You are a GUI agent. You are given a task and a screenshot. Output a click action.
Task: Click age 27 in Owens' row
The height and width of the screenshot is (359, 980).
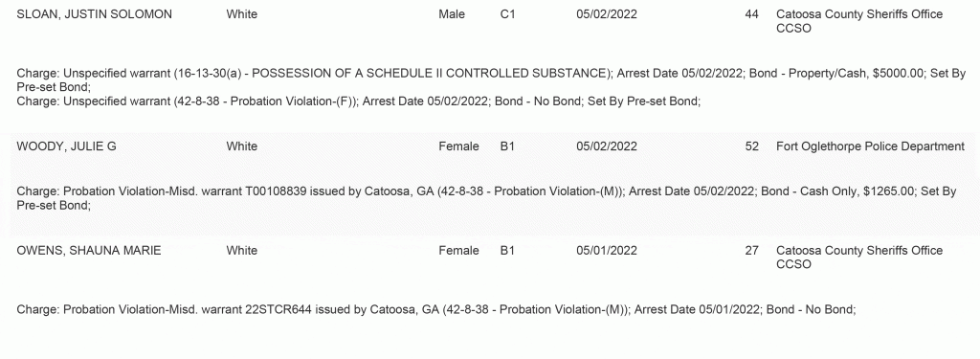752,251
